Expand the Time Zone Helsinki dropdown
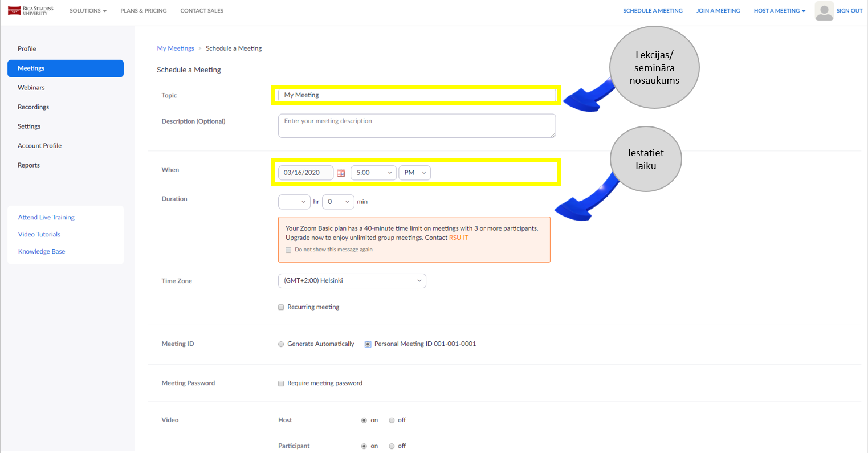868x453 pixels. [352, 281]
